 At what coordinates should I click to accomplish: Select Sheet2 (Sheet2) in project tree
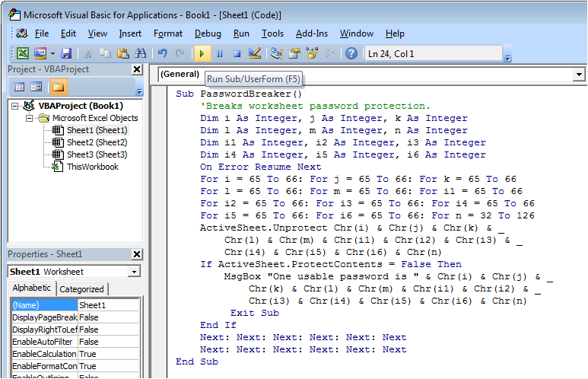(97, 142)
